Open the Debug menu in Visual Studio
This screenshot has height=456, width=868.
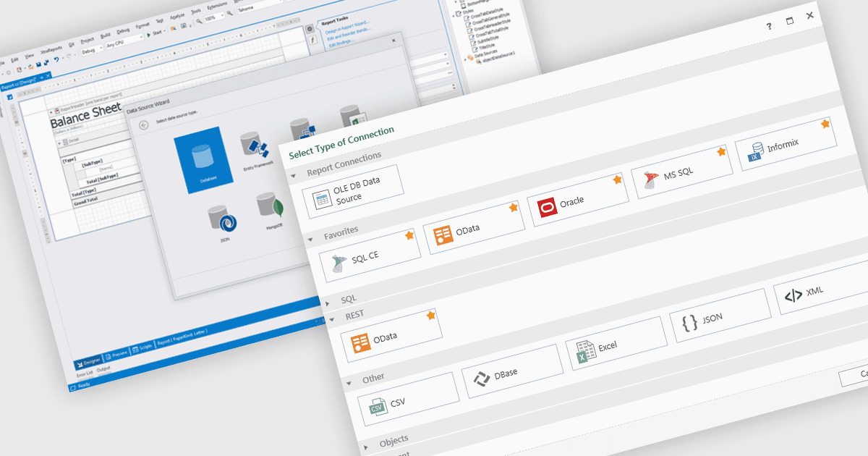point(124,30)
